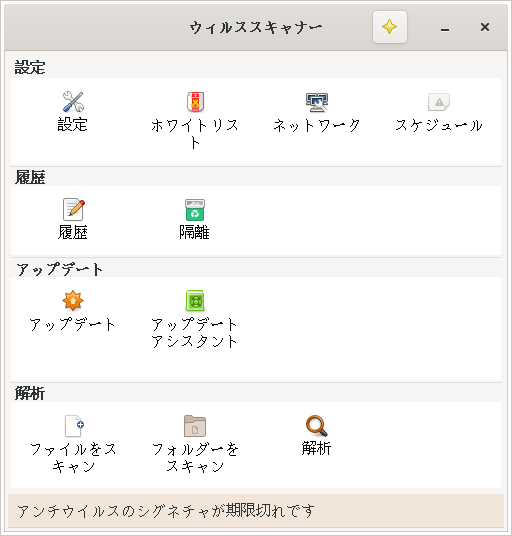This screenshot has height=536, width=512.
Task: Open the アップデートアシスタント green book icon
Action: point(195,300)
